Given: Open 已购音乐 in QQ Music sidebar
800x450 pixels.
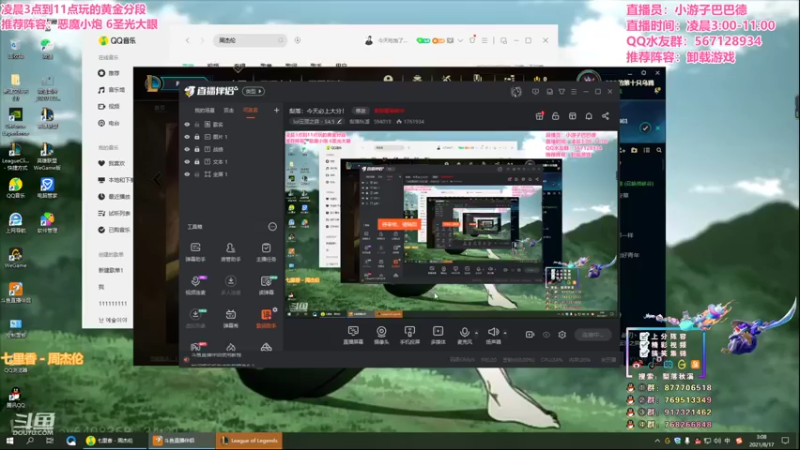Looking at the screenshot, I should pos(114,230).
